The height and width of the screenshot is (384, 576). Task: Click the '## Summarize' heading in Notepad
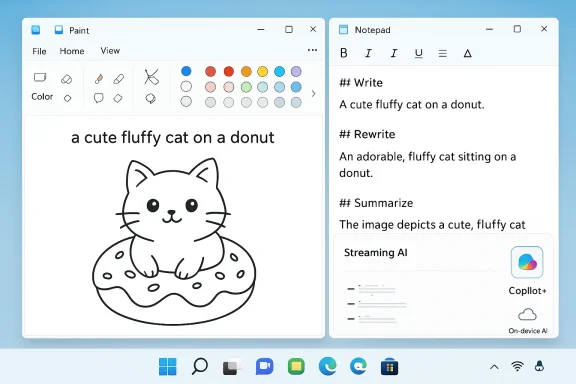(x=376, y=203)
